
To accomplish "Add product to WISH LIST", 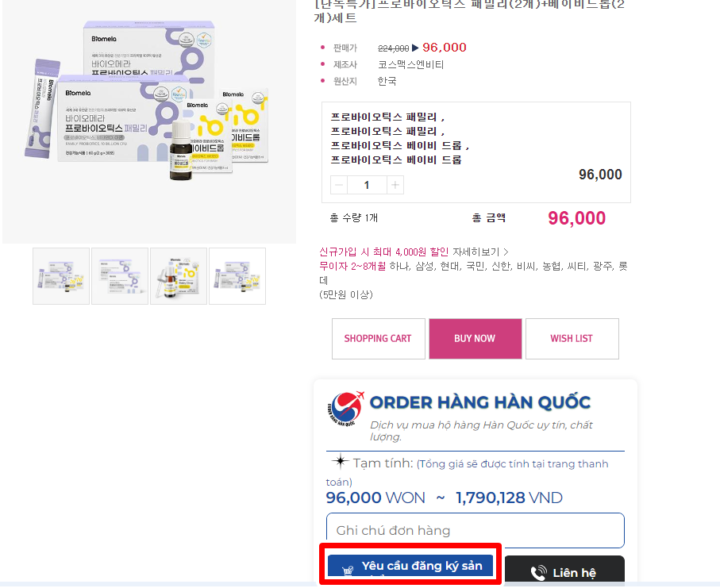I will 572,339.
